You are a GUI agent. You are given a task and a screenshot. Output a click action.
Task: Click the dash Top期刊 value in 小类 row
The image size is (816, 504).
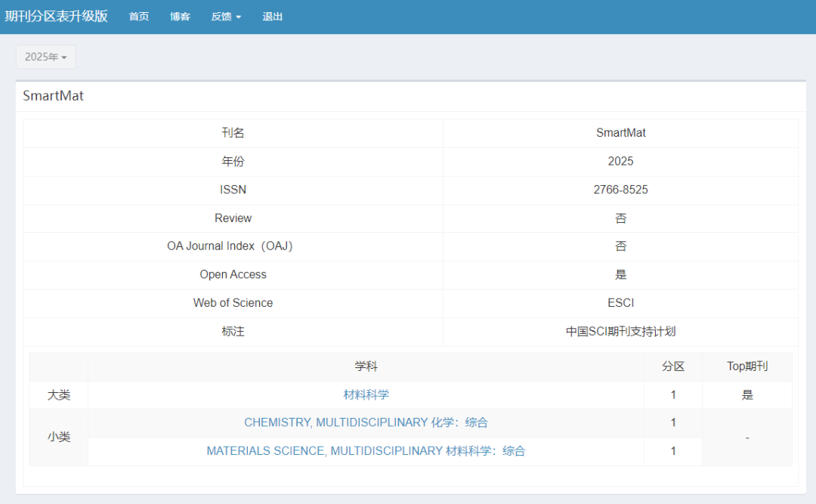[746, 438]
